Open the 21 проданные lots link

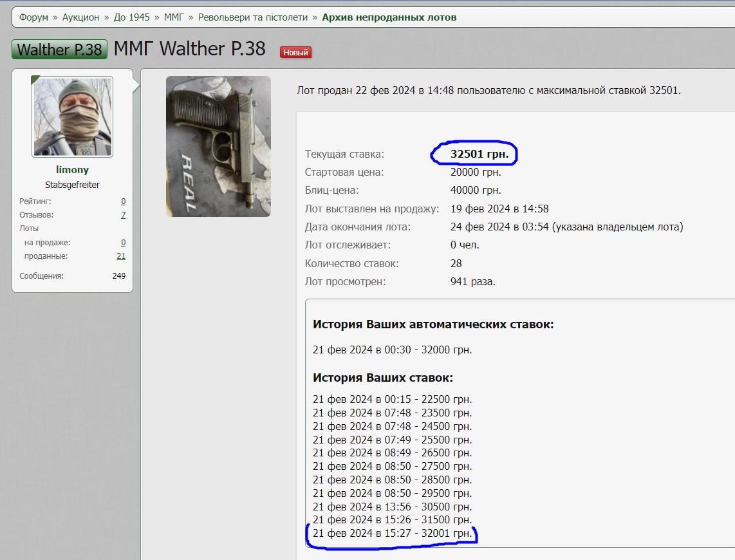[121, 256]
